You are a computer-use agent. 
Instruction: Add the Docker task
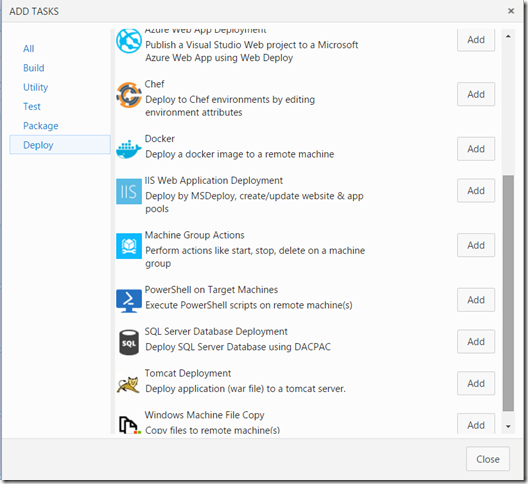(x=476, y=149)
